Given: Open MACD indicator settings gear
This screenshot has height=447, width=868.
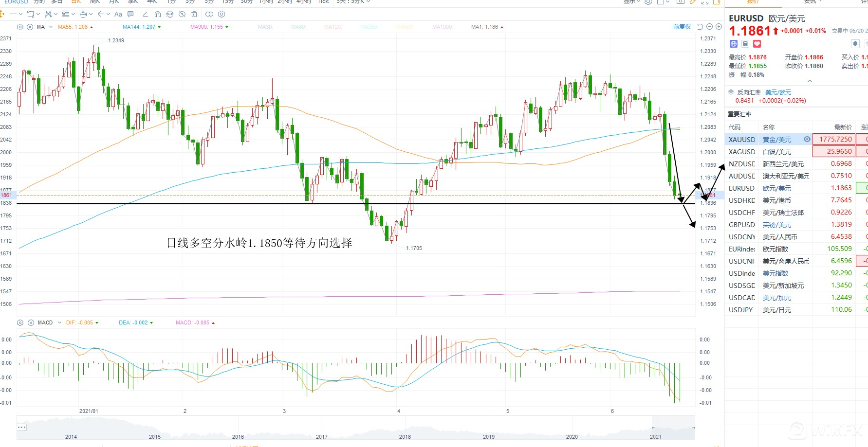Looking at the screenshot, I should point(20,322).
